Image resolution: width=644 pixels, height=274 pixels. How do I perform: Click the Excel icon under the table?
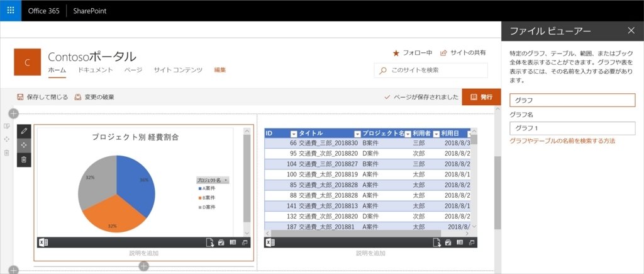[x=270, y=243]
